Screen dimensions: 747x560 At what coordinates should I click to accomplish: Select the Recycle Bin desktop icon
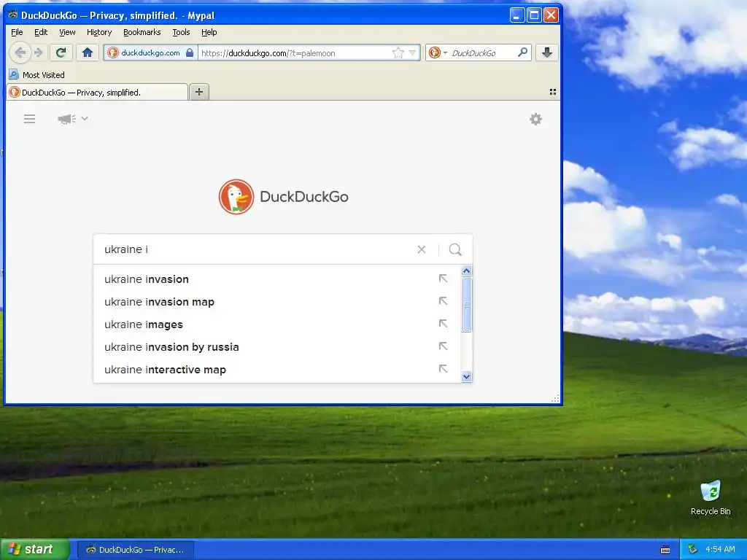711,498
